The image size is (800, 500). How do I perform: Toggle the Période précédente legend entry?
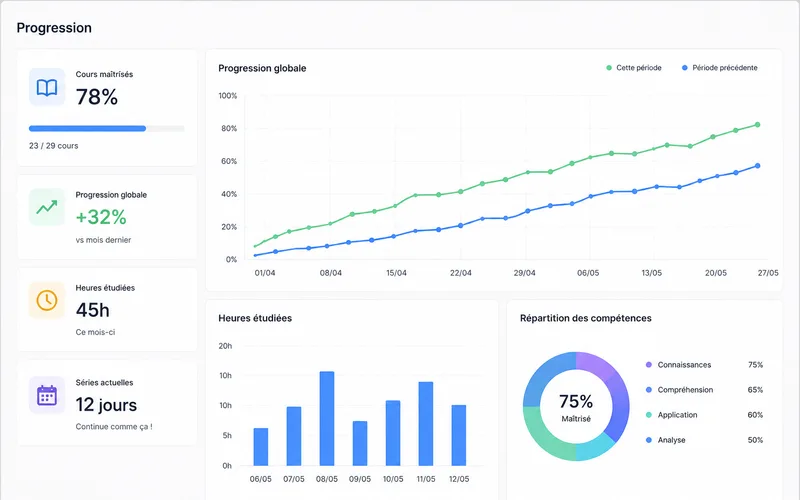[x=720, y=68]
